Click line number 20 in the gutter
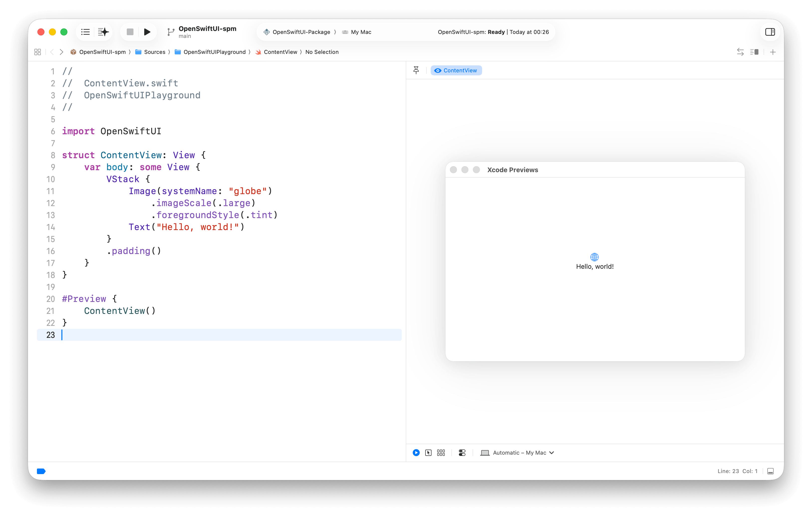 point(51,299)
